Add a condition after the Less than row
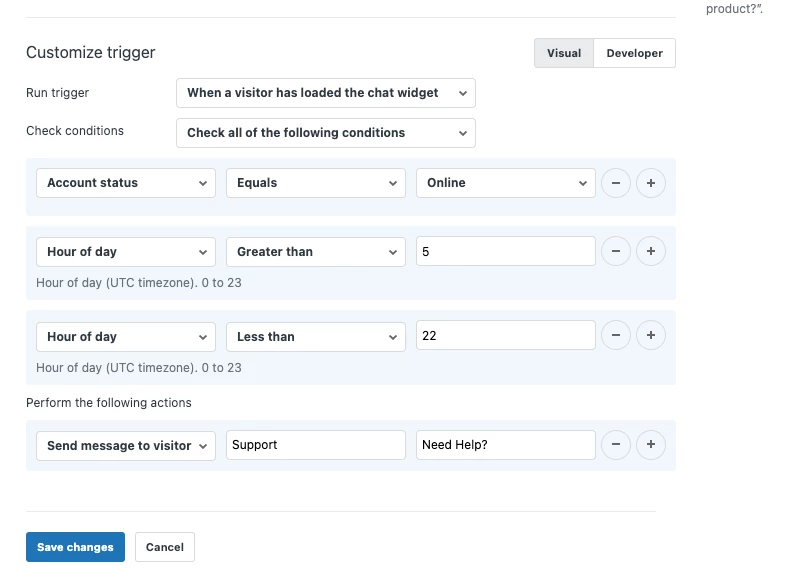811x583 pixels. 651,336
